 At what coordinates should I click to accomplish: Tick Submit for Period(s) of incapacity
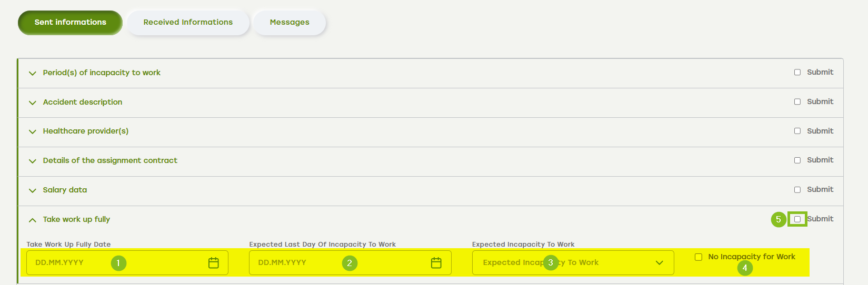click(x=797, y=73)
